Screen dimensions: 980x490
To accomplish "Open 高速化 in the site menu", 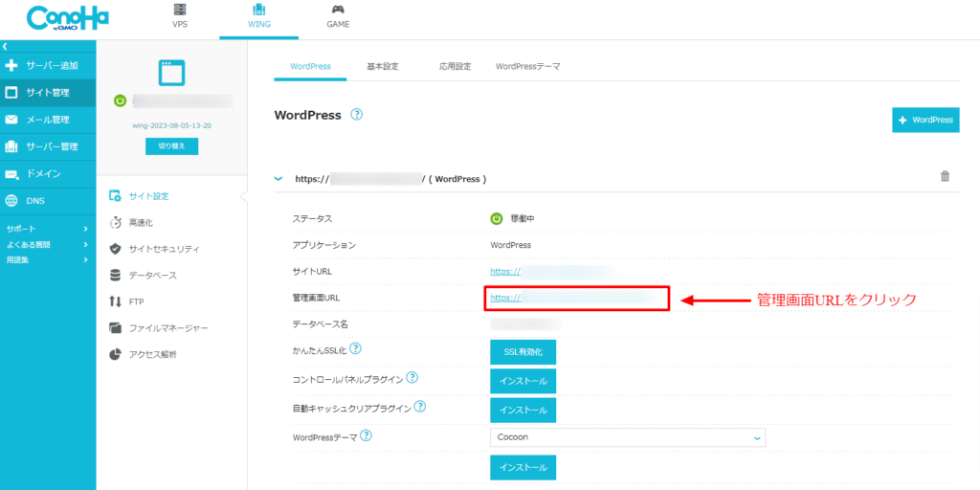I will coord(141,222).
